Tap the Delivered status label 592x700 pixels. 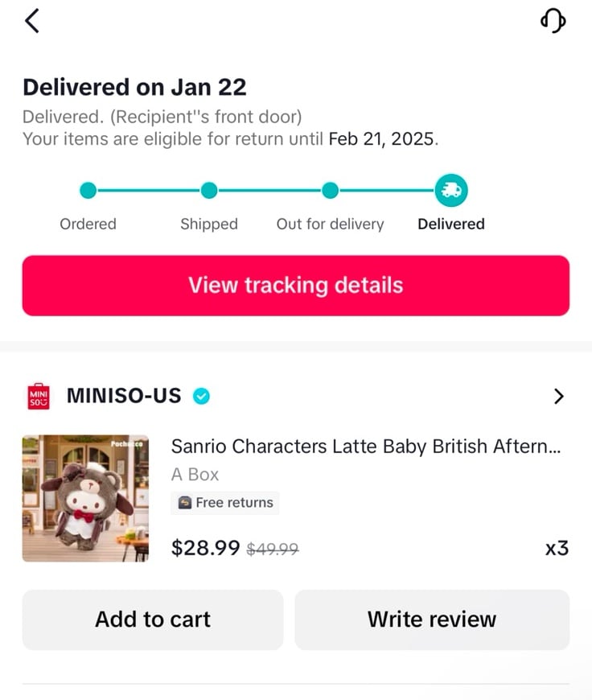[451, 224]
